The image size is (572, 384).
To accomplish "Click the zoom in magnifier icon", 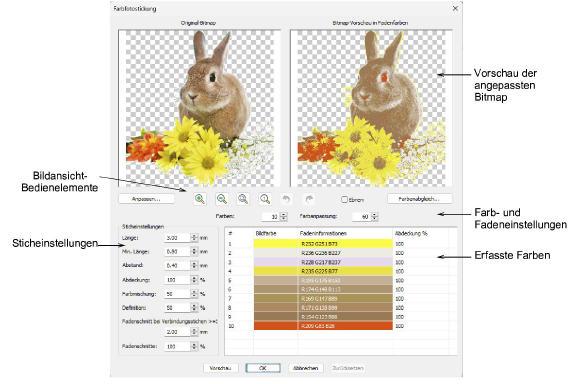I will [x=200, y=199].
